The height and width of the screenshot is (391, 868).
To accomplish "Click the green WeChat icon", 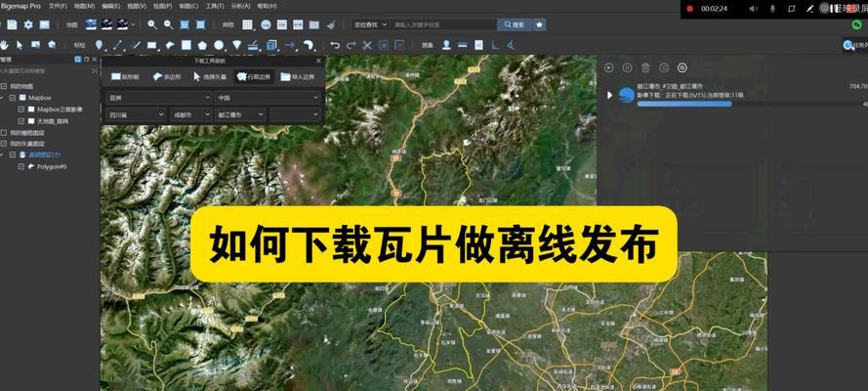I will pos(857,24).
